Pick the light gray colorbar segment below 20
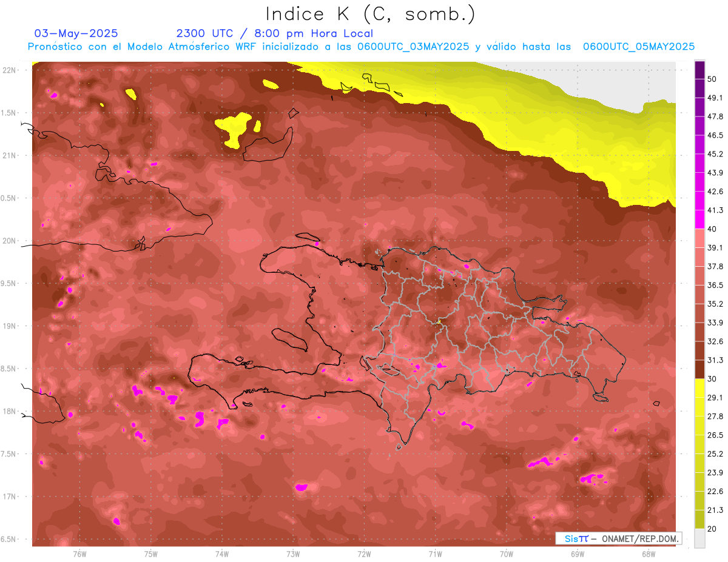The height and width of the screenshot is (562, 728). tap(699, 538)
